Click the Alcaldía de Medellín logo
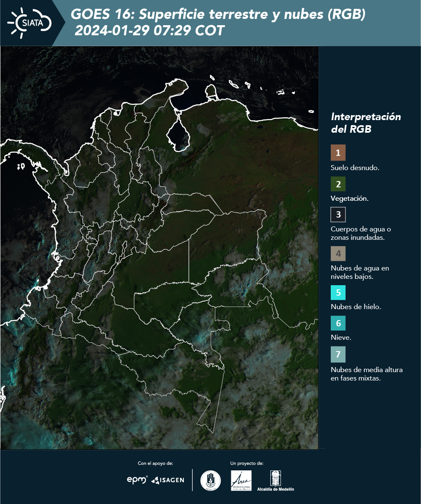421x504 pixels. tap(275, 480)
